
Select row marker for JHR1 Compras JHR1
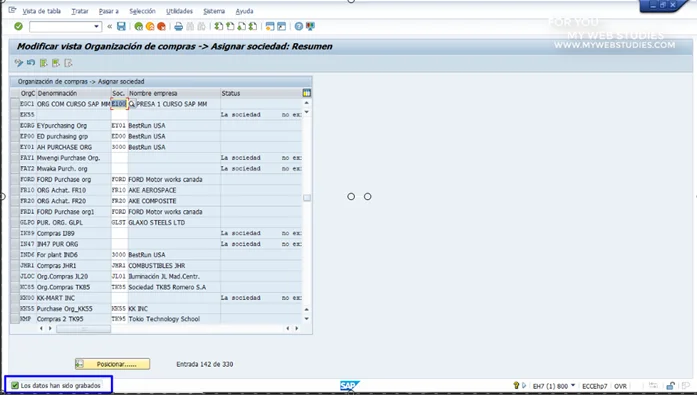15,266
